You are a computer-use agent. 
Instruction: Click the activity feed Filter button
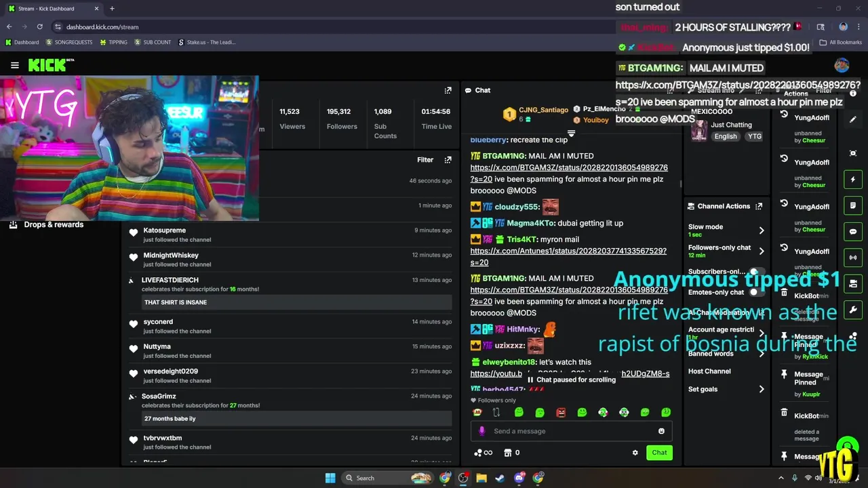425,160
